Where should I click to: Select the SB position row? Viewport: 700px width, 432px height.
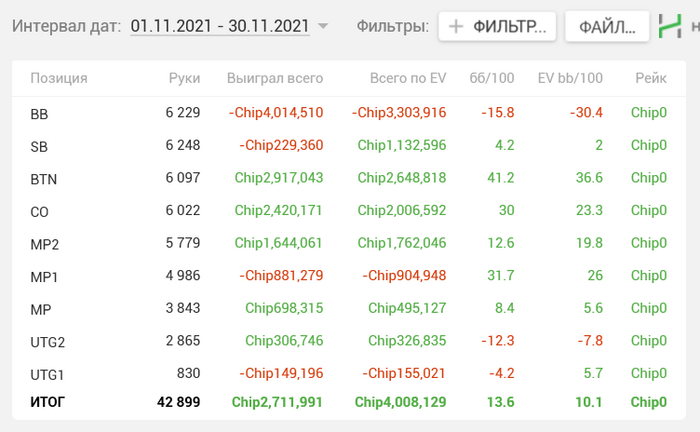(349, 145)
